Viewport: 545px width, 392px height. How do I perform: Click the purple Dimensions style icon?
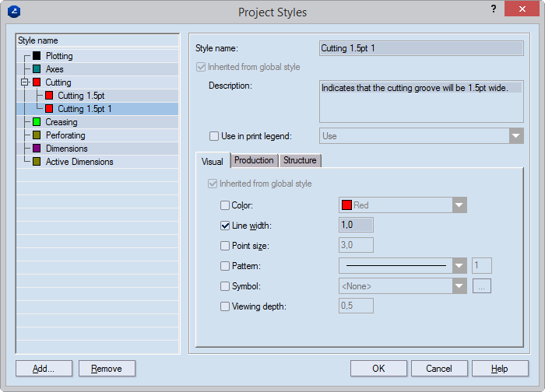coord(37,149)
